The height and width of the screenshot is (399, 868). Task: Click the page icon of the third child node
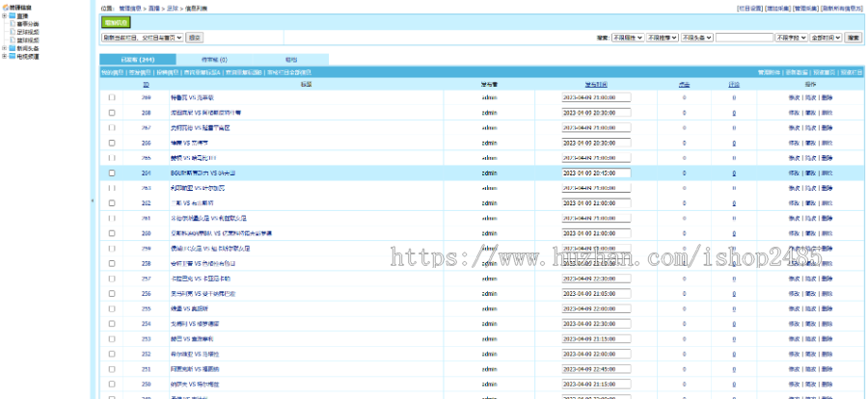[x=13, y=40]
